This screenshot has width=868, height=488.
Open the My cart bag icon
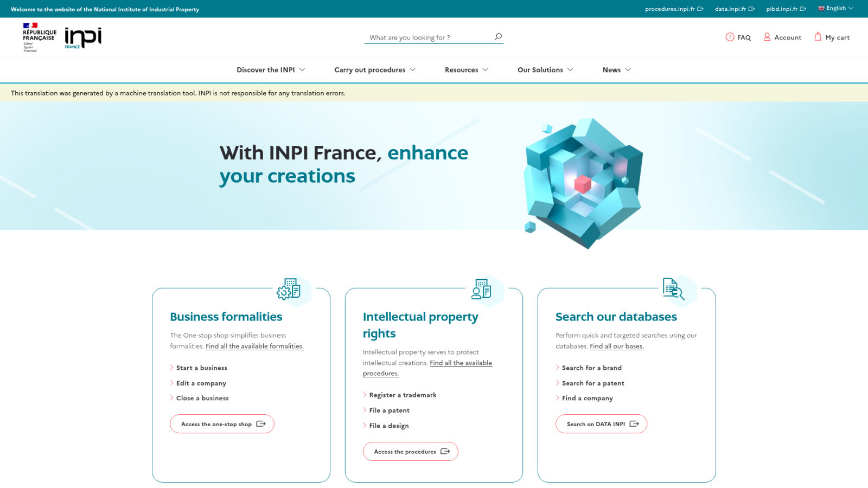(x=818, y=36)
